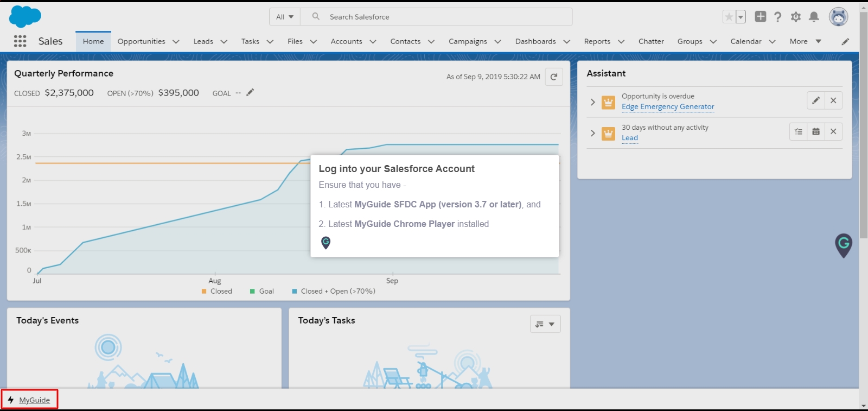868x411 pixels.
Task: Create new task for inactive Lead
Action: [x=799, y=131]
